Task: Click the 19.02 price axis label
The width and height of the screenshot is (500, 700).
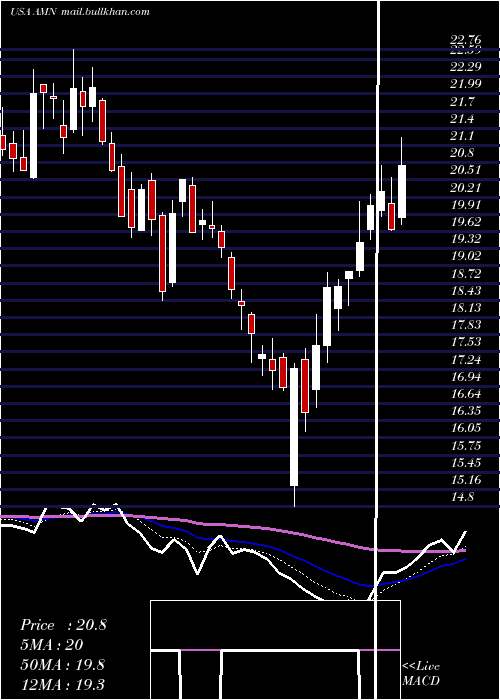Action: tap(466, 256)
